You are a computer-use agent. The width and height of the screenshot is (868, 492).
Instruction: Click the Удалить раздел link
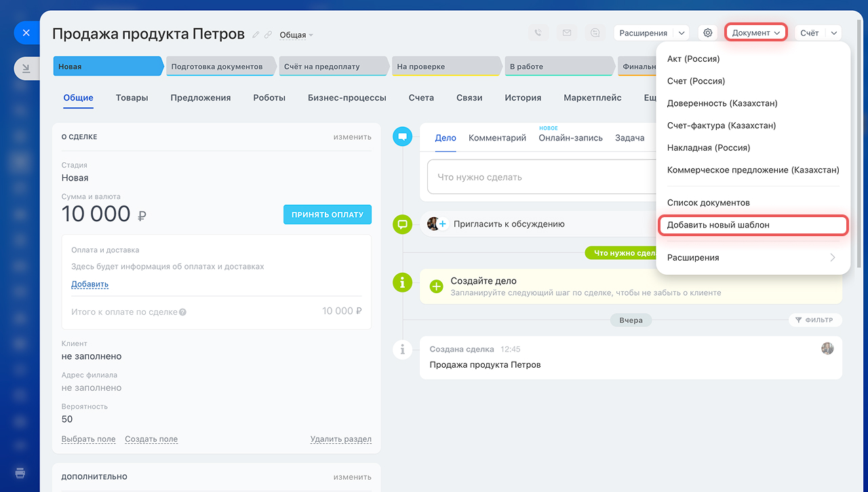coord(341,439)
